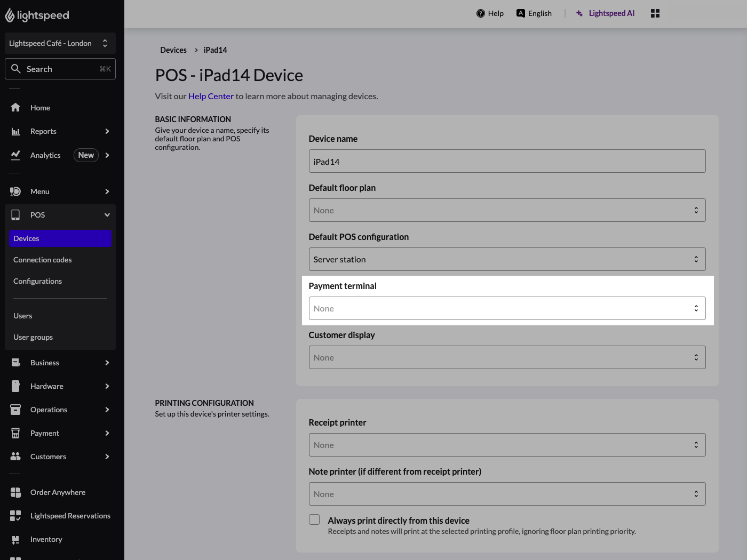Image resolution: width=747 pixels, height=560 pixels.
Task: Open User groups from the POS menu
Action: click(33, 337)
